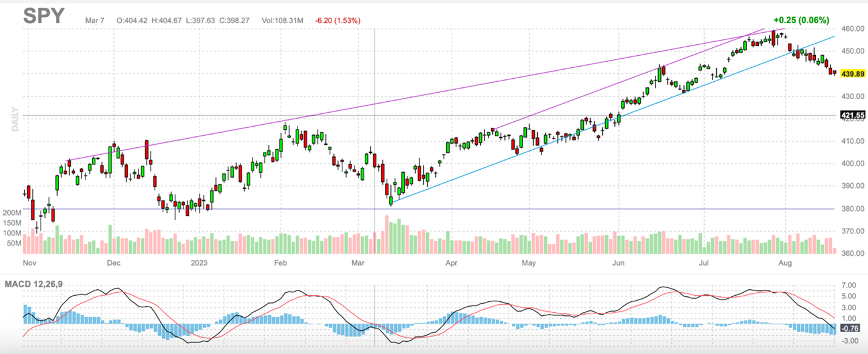Select the Nov month label on time axis

point(30,263)
